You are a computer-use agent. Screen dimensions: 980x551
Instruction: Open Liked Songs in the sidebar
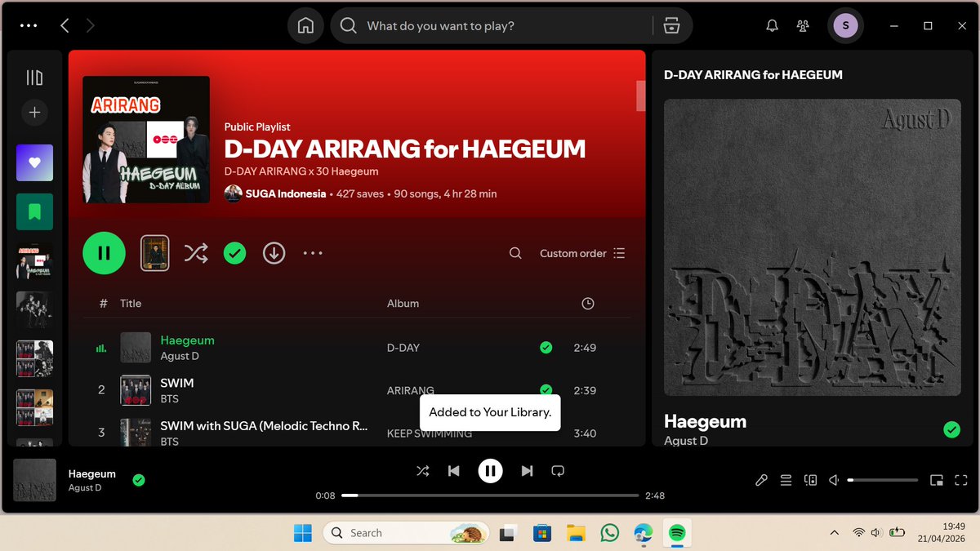tap(34, 162)
